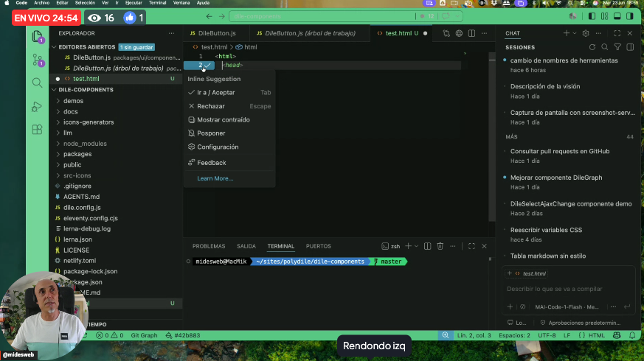Toggle primary side bar layout icon
The image size is (644, 361).
tap(592, 16)
